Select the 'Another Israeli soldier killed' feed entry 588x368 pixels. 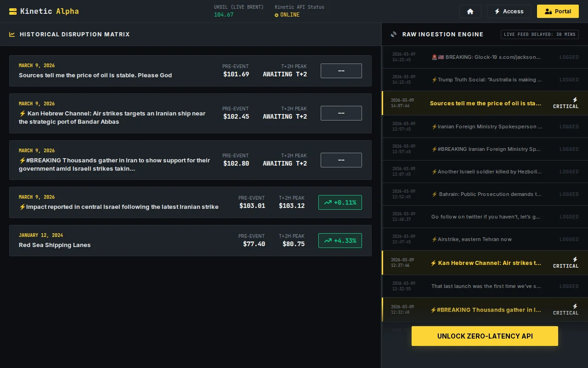[x=485, y=172]
